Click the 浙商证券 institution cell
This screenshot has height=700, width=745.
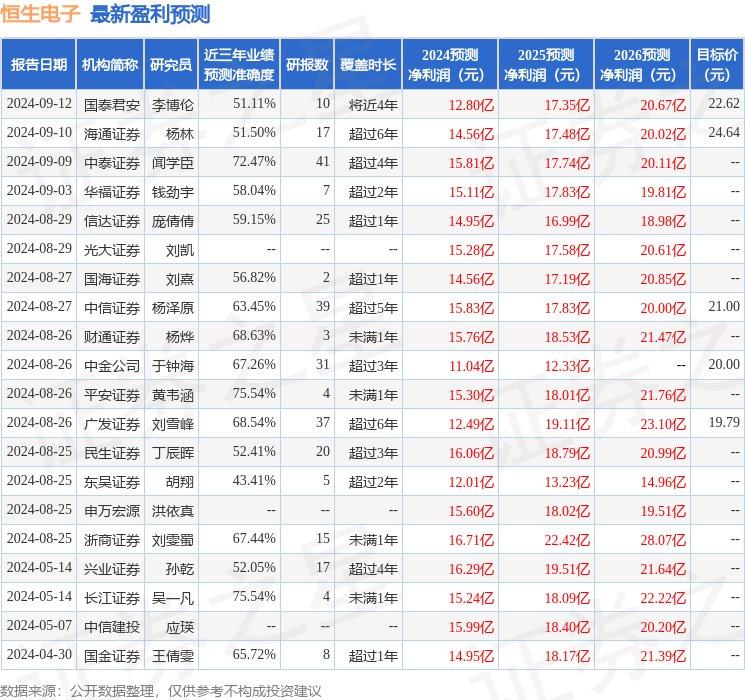point(112,539)
